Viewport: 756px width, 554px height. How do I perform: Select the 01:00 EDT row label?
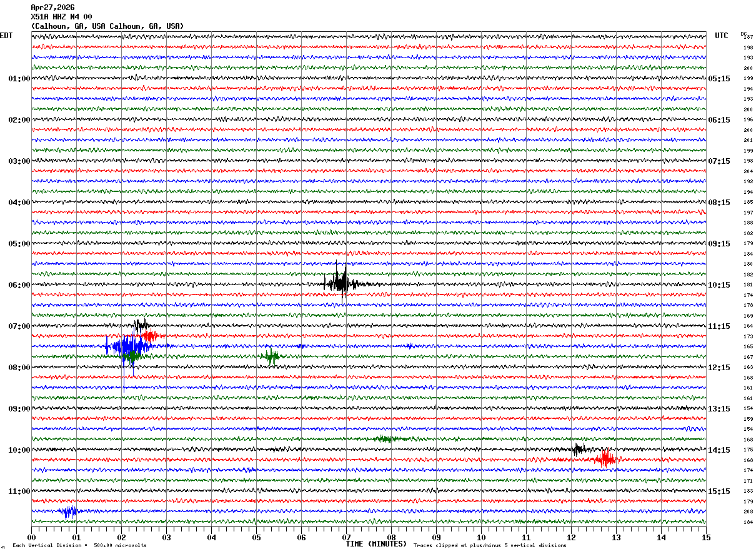(x=19, y=79)
